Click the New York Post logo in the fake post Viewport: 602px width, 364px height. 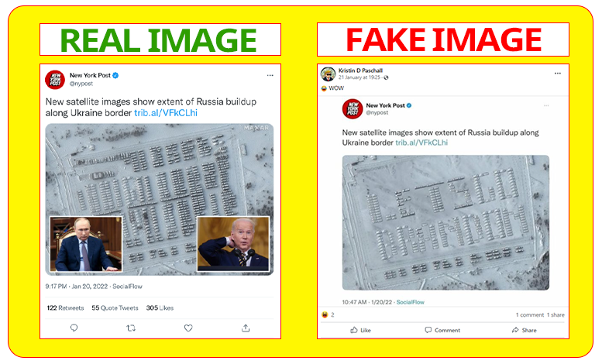click(353, 108)
